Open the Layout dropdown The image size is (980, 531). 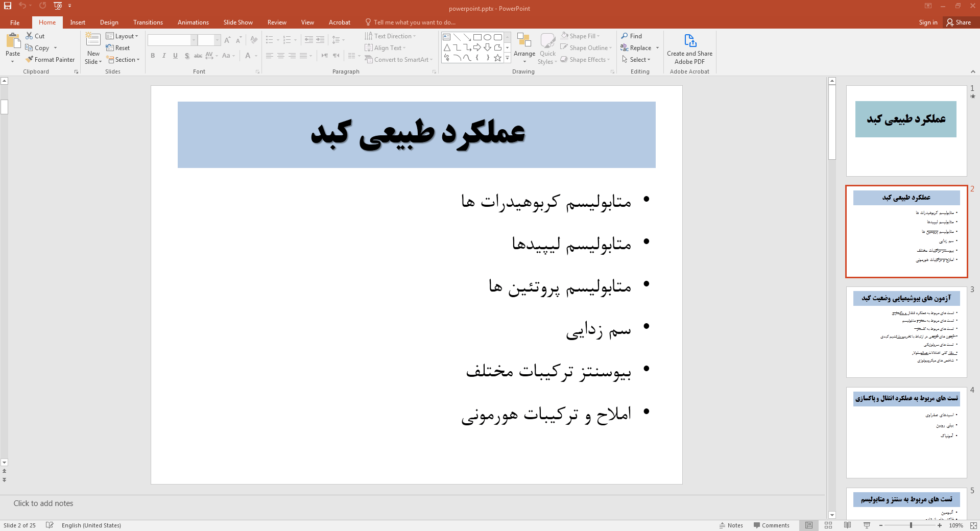coord(122,36)
